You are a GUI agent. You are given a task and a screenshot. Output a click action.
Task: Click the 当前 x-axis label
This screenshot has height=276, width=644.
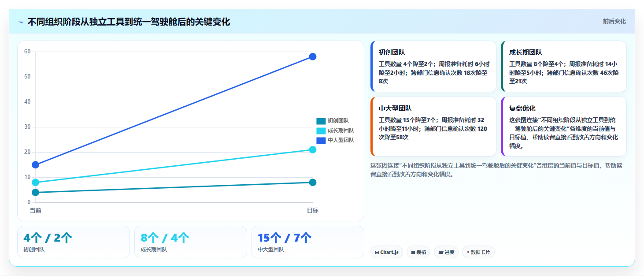[x=36, y=210]
